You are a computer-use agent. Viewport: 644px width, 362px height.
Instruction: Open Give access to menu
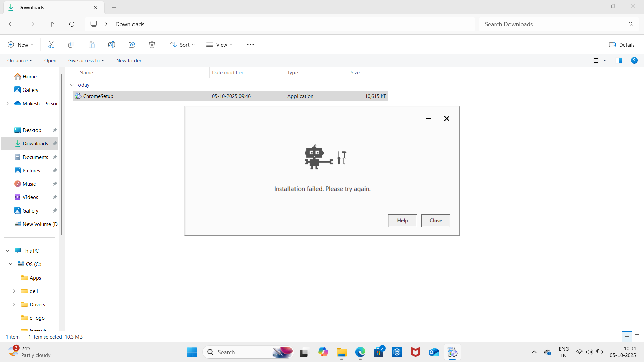point(86,60)
